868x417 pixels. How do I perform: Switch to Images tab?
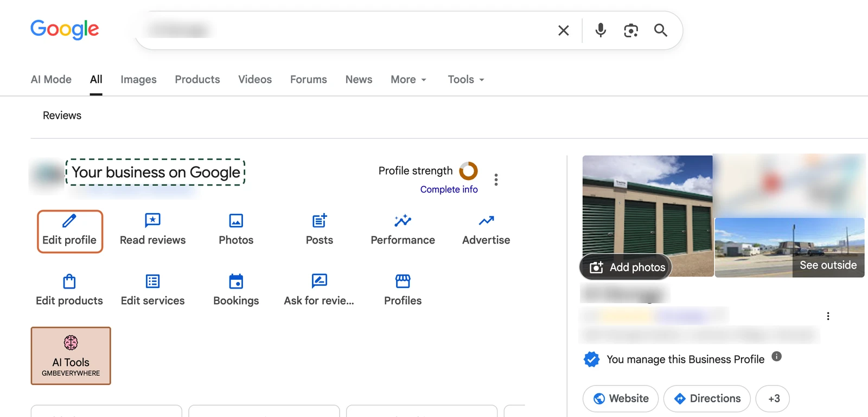[x=138, y=79]
